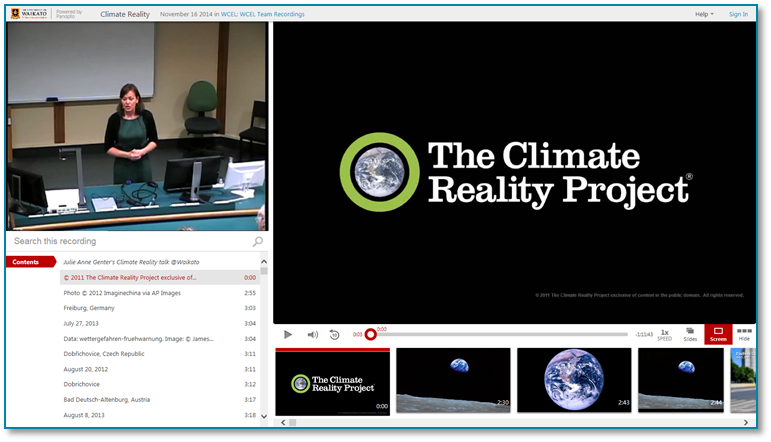Jump to 'August 8, 2013' contents entry
Screen dimensions: 771x442
click(x=160, y=415)
